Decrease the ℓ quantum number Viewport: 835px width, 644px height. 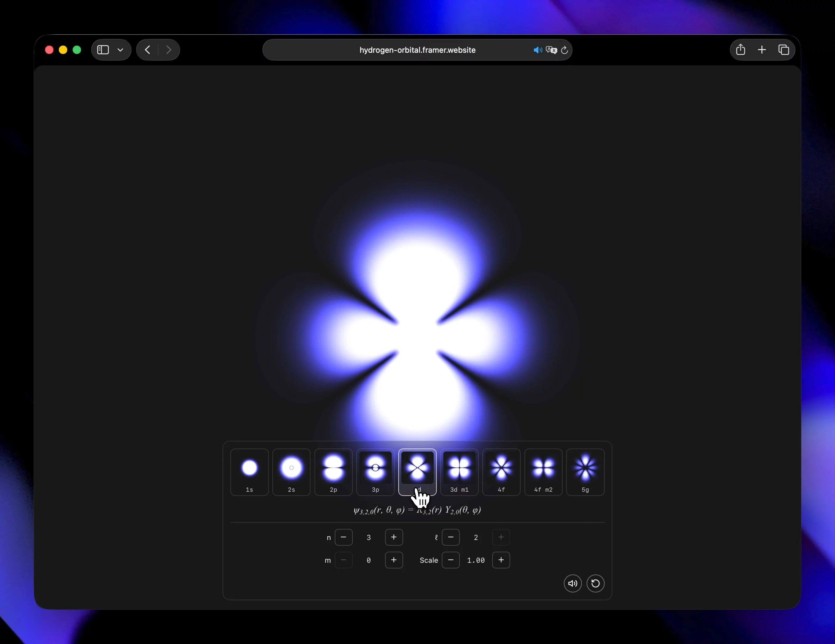coord(451,537)
